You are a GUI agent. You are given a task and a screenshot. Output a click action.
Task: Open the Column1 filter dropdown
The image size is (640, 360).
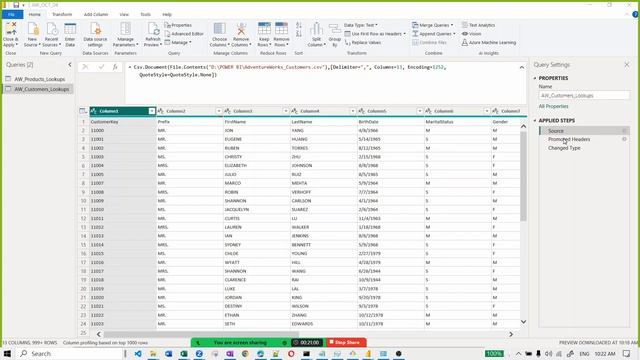151,111
